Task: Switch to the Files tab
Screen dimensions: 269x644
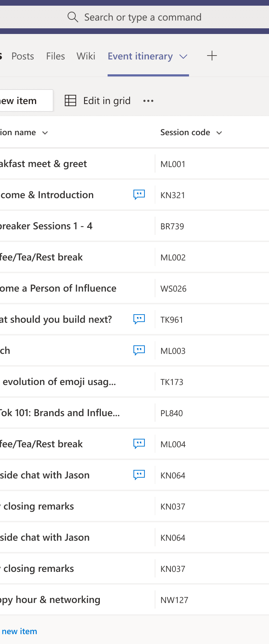Action: [x=56, y=56]
